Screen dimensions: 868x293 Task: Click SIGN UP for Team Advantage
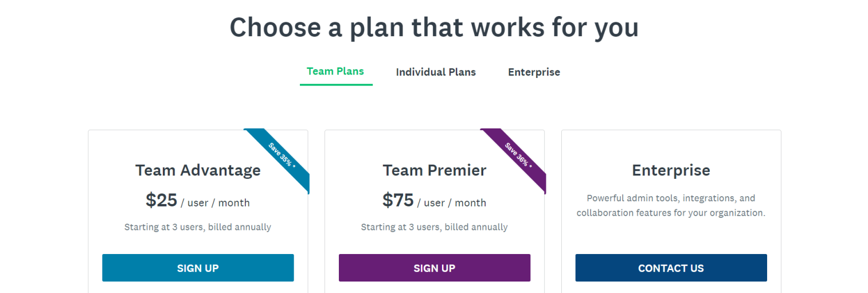point(198,268)
